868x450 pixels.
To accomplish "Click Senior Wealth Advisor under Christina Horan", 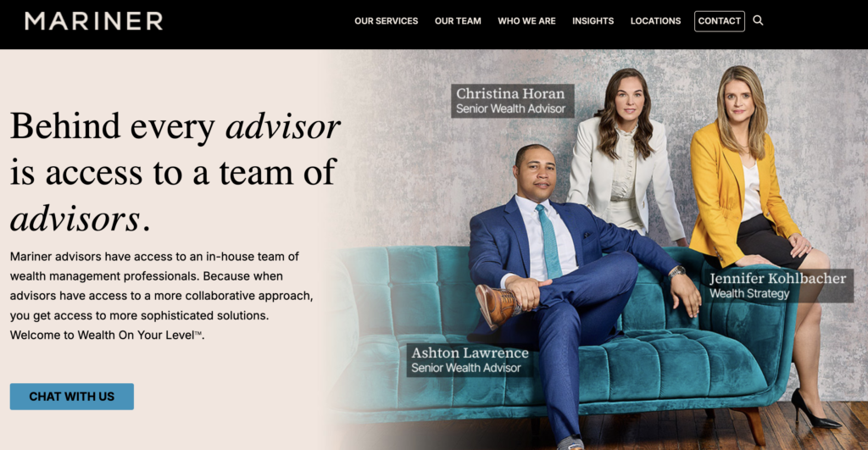I will pos(510,109).
